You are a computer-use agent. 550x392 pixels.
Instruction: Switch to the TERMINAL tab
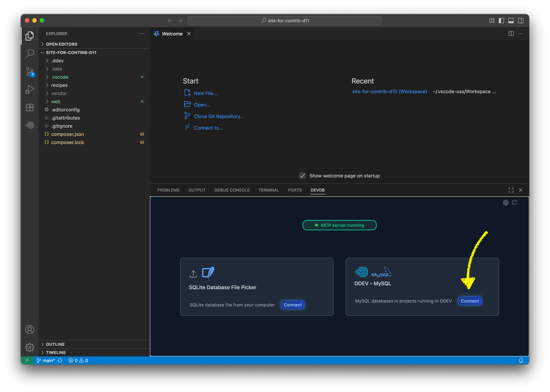(269, 190)
